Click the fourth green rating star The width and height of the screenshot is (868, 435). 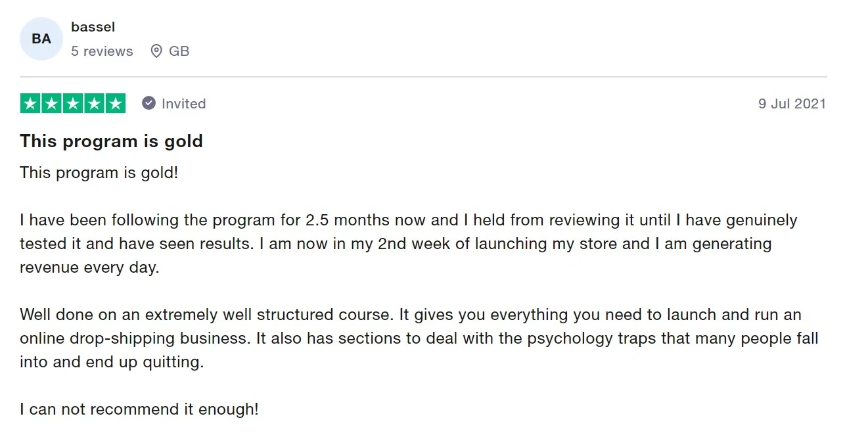click(94, 103)
